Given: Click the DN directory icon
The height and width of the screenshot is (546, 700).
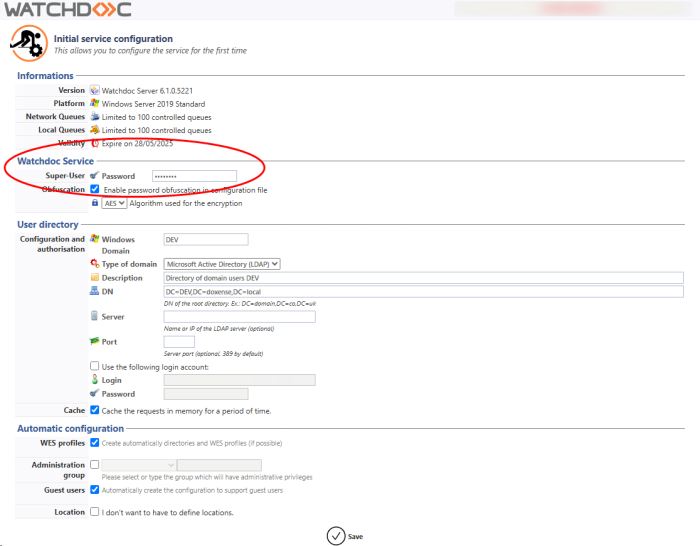Looking at the screenshot, I should [95, 291].
